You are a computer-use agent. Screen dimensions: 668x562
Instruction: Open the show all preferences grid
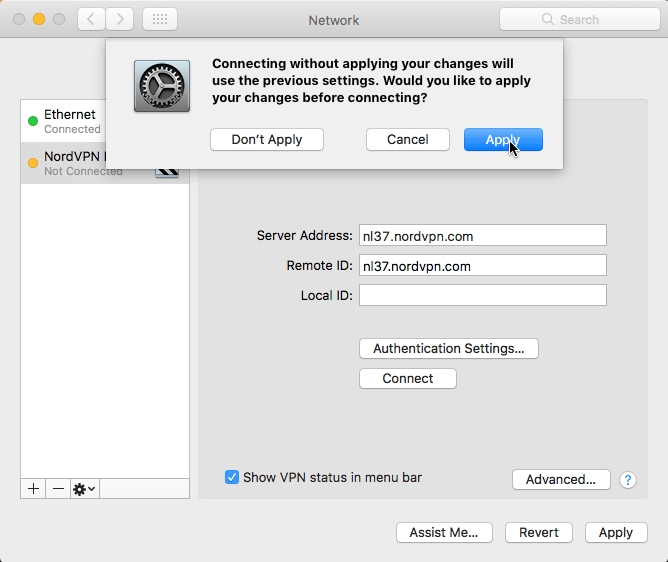[x=160, y=19]
